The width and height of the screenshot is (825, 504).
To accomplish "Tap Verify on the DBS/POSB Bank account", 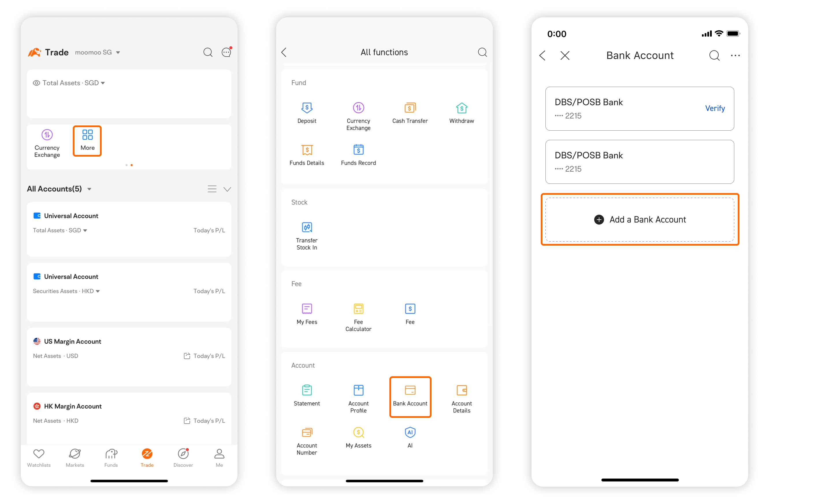I will point(715,108).
